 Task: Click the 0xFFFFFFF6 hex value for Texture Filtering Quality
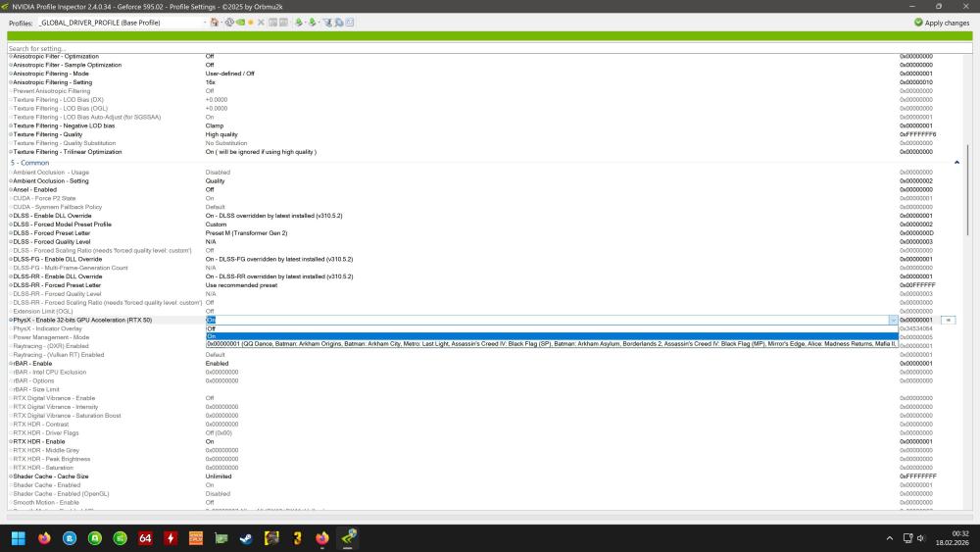[x=917, y=134]
